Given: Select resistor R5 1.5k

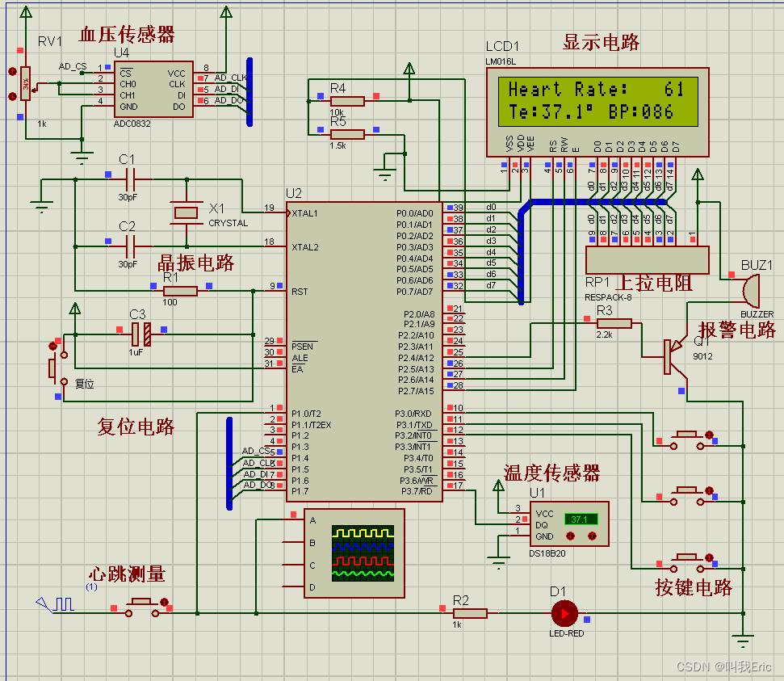Looking at the screenshot, I should pyautogui.click(x=347, y=134).
